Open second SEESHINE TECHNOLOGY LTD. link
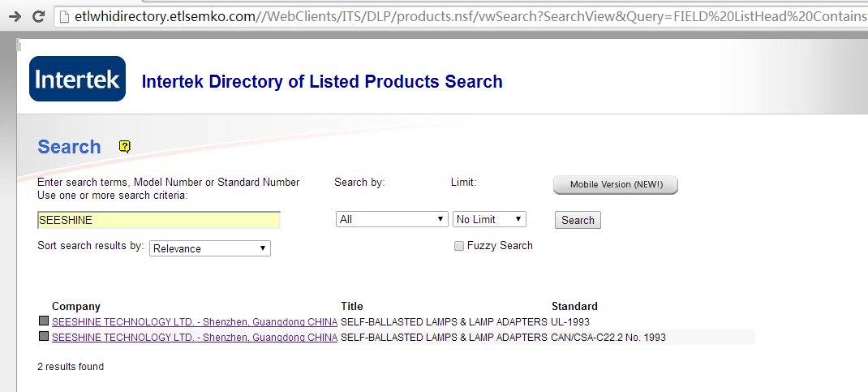This screenshot has width=868, height=392. point(195,337)
